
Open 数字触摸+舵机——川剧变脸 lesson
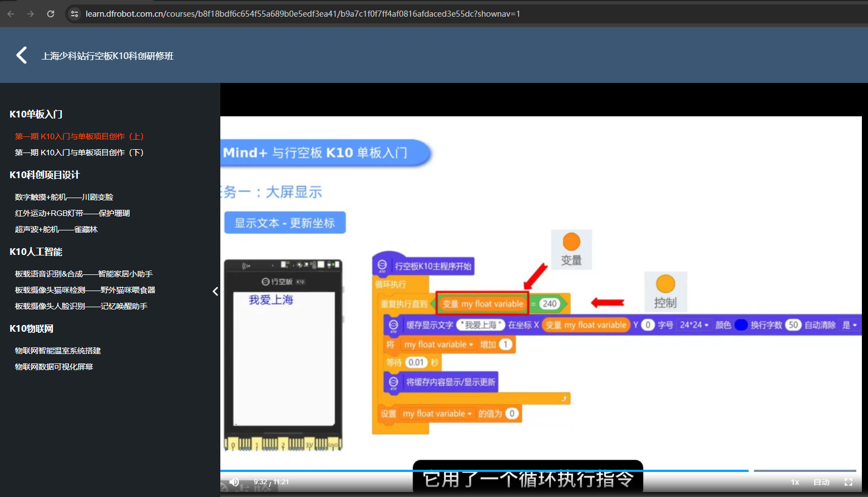(64, 197)
